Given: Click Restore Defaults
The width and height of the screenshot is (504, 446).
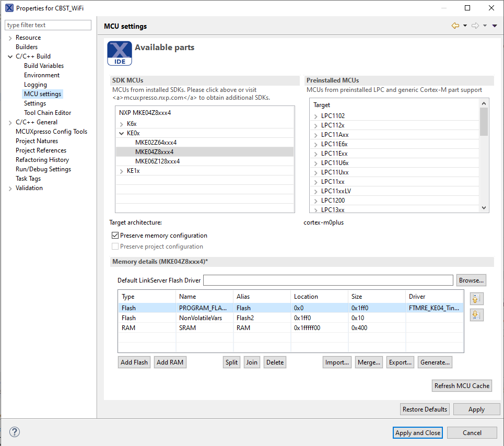Looking at the screenshot, I should click(425, 409).
